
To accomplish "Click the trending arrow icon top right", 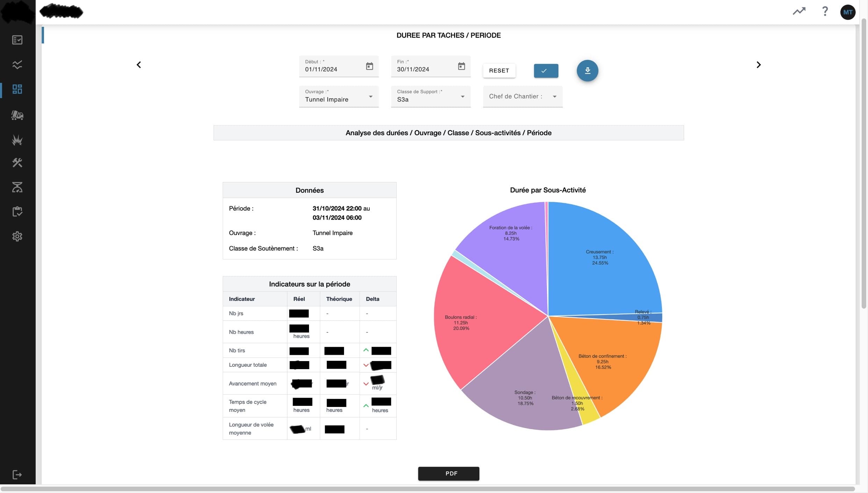I will (x=799, y=12).
